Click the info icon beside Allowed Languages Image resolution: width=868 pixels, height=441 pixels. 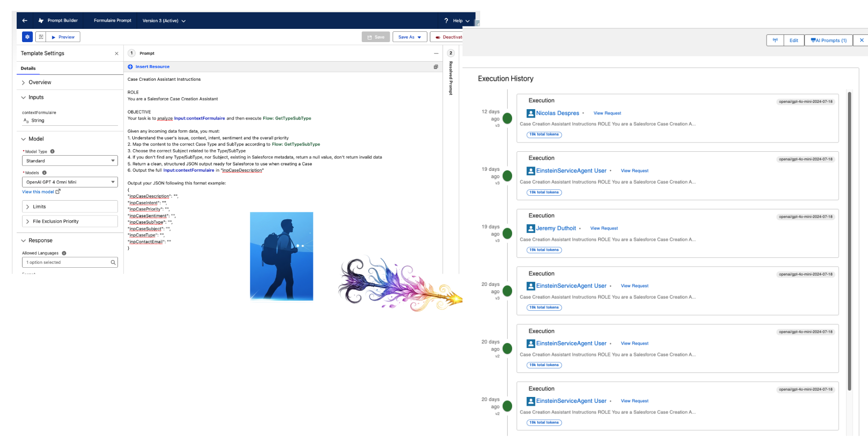tap(64, 253)
